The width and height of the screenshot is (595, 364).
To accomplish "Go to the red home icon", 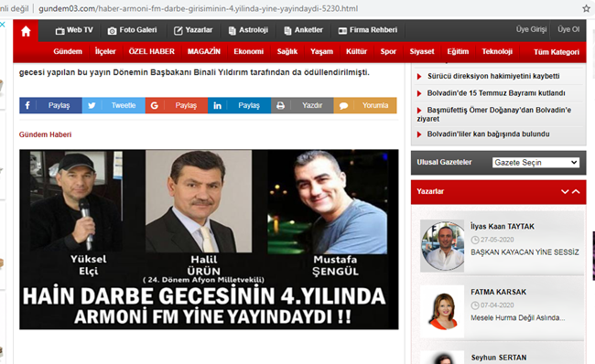I will tap(26, 31).
